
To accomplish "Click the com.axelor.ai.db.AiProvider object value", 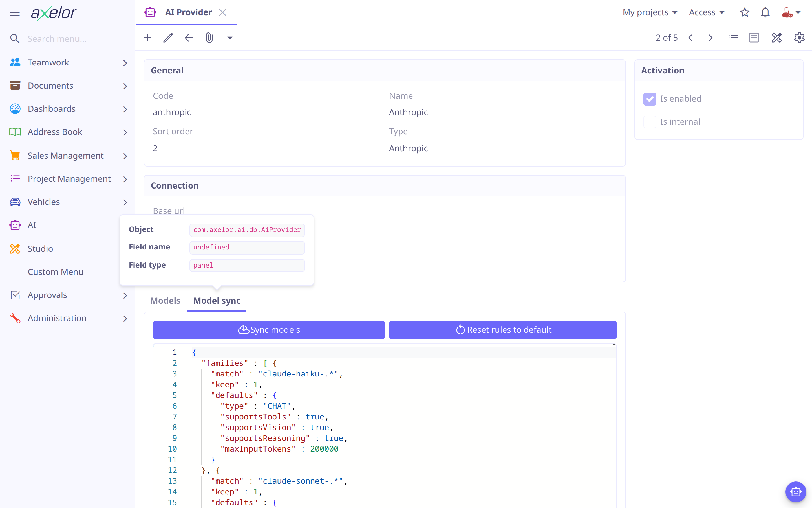I will [x=247, y=230].
